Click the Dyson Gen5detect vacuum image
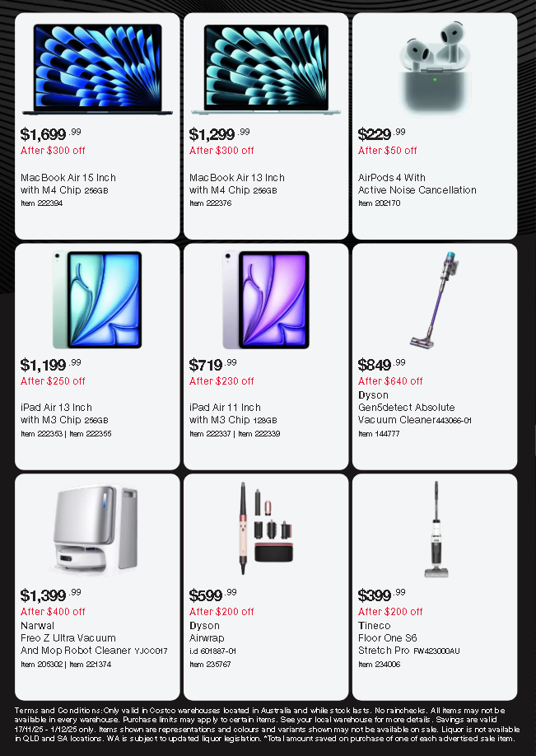The height and width of the screenshot is (756, 536). point(435,300)
